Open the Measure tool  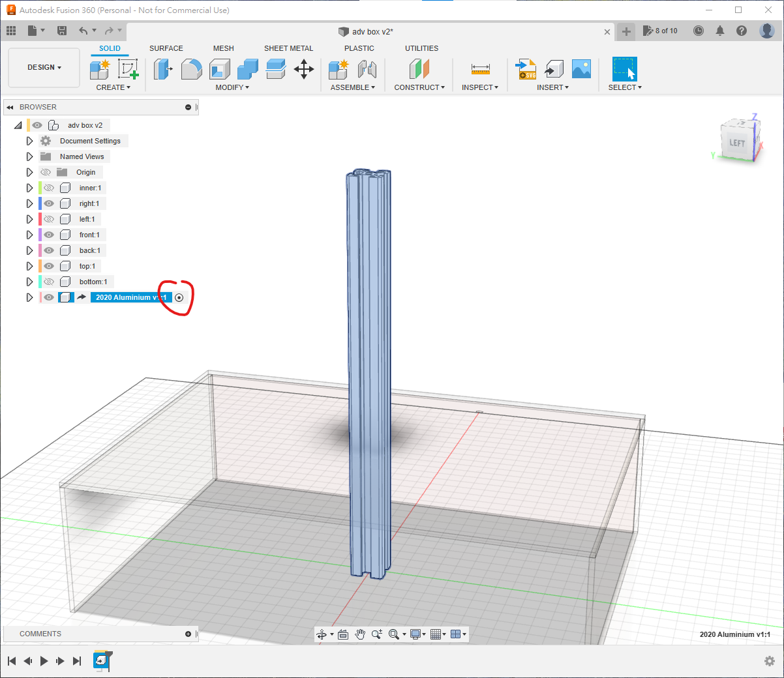tap(480, 68)
